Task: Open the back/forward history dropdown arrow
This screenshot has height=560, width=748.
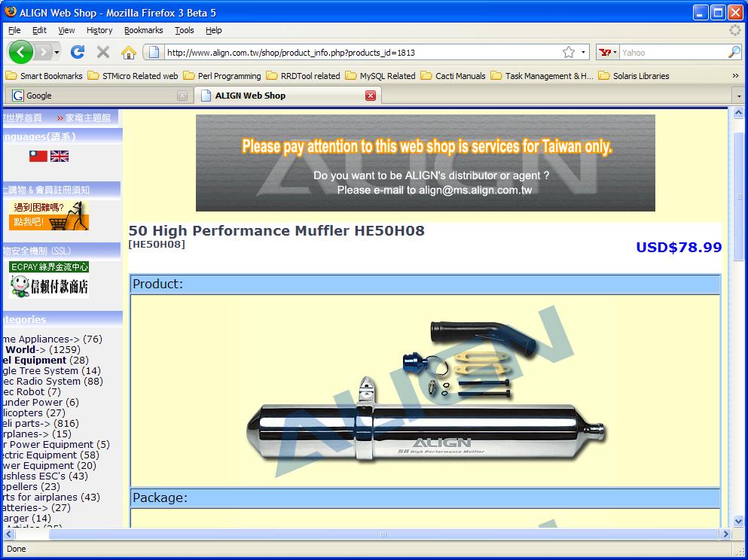Action: [56, 52]
